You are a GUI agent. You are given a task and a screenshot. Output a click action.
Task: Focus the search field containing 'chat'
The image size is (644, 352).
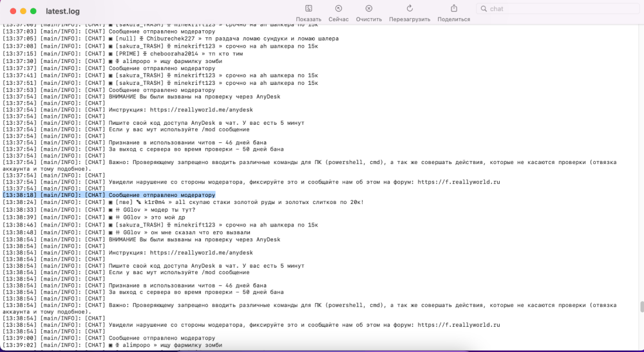point(558,8)
